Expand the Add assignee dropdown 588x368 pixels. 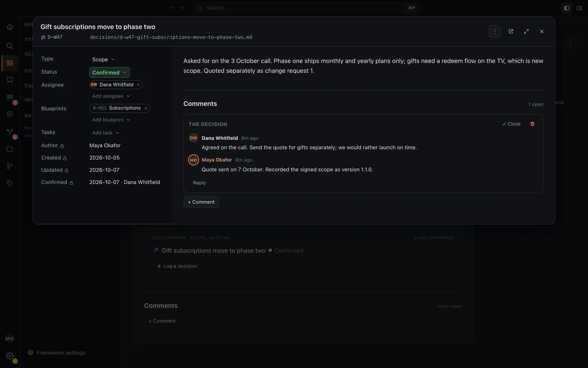pyautogui.click(x=111, y=96)
